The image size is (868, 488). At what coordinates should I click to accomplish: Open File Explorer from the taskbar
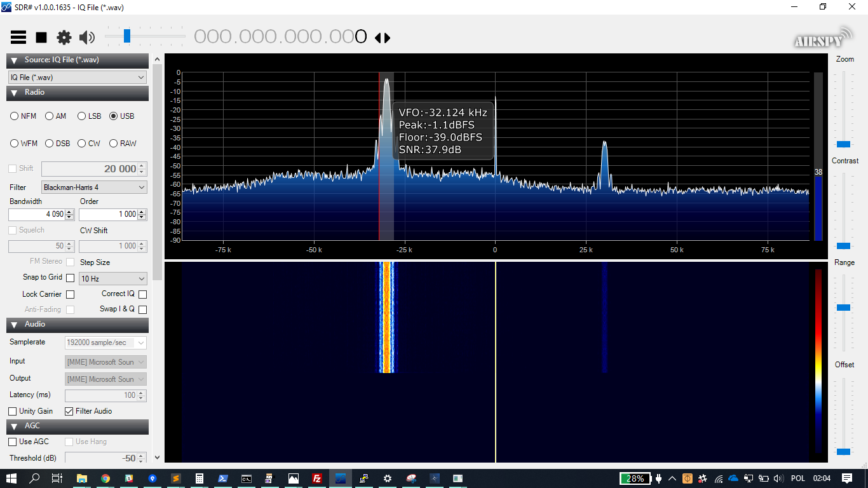click(82, 478)
